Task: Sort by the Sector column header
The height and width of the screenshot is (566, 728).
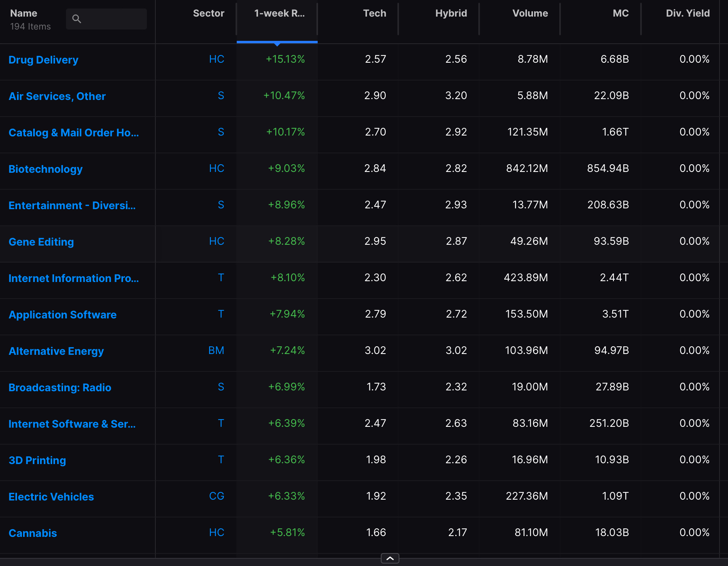Action: click(208, 13)
